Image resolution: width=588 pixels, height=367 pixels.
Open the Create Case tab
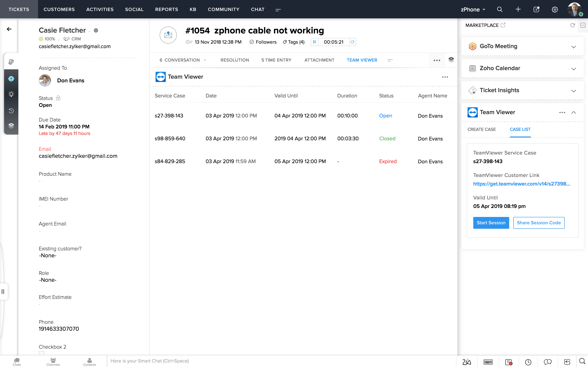point(482,129)
